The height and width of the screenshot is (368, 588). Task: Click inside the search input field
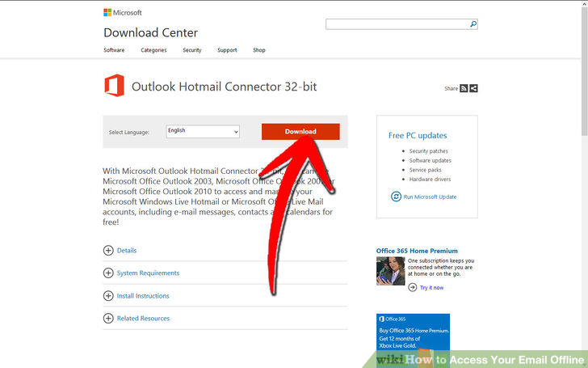coord(397,24)
